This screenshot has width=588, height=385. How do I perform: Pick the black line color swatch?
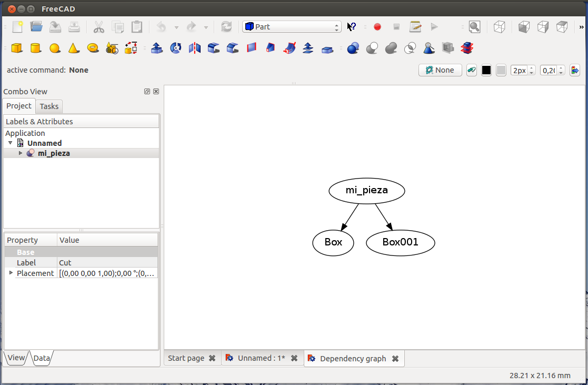486,70
